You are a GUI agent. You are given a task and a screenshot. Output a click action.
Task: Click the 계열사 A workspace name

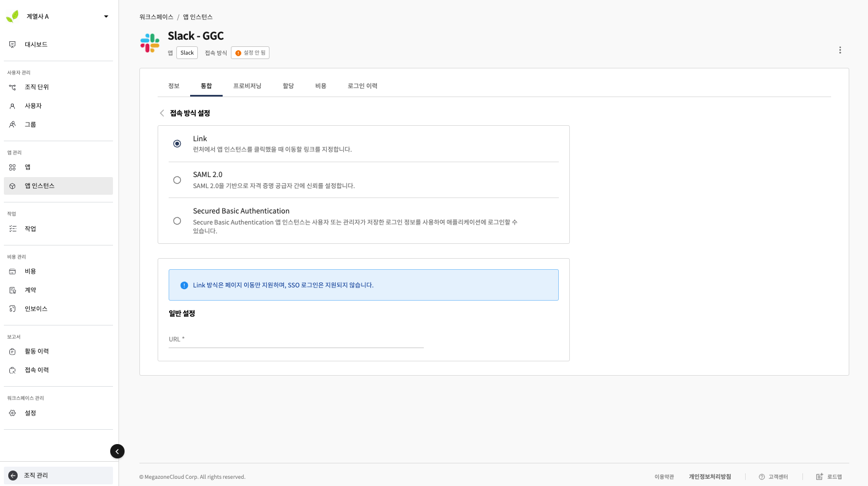click(37, 17)
